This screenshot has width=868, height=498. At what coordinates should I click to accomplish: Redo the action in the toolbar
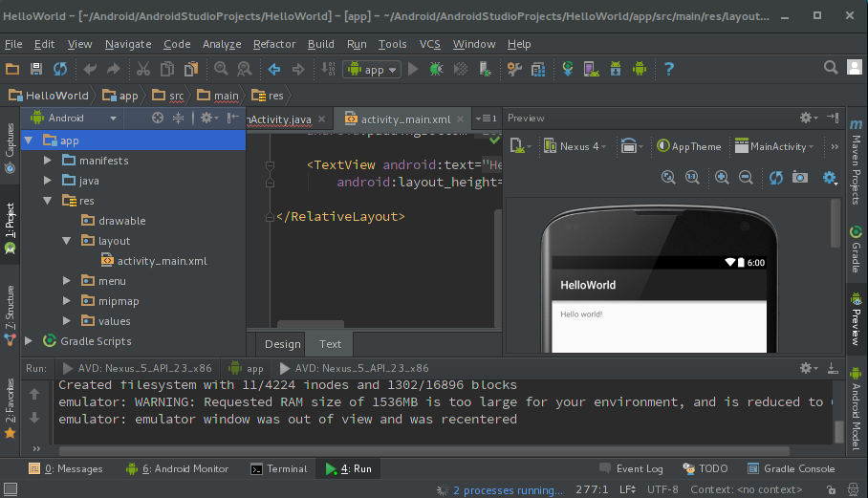[114, 69]
